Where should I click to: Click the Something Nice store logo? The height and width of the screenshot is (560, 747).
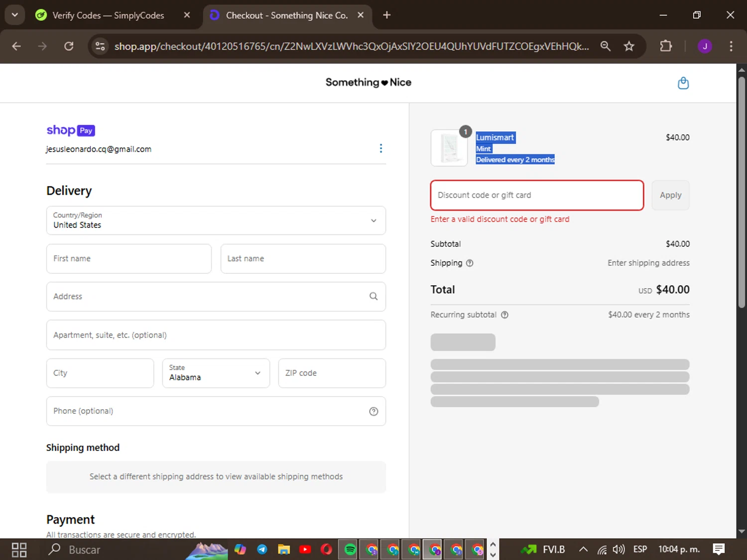tap(369, 83)
